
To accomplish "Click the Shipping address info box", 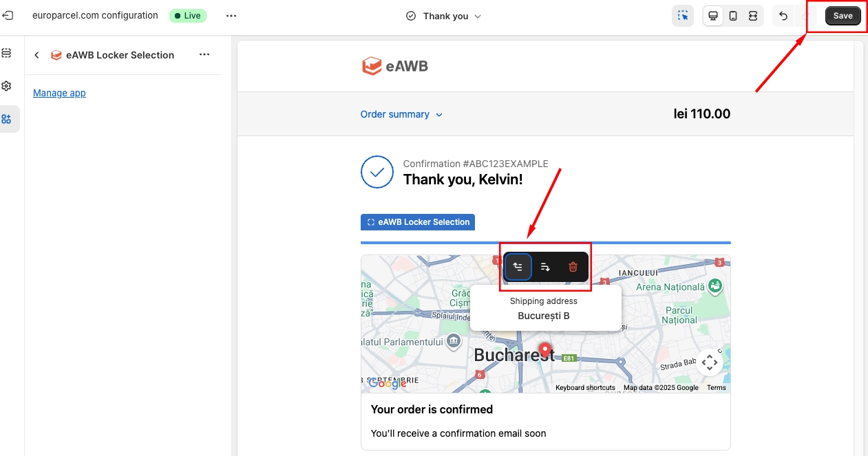I will (546, 308).
